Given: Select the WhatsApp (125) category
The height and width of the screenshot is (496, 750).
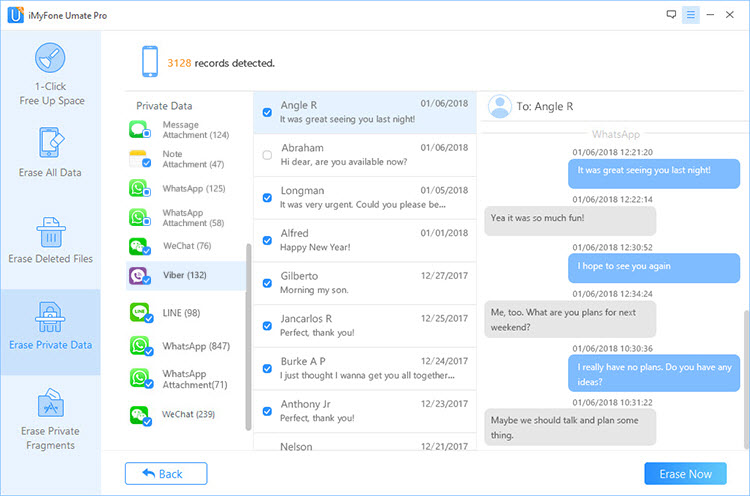Looking at the screenshot, I should click(x=186, y=188).
